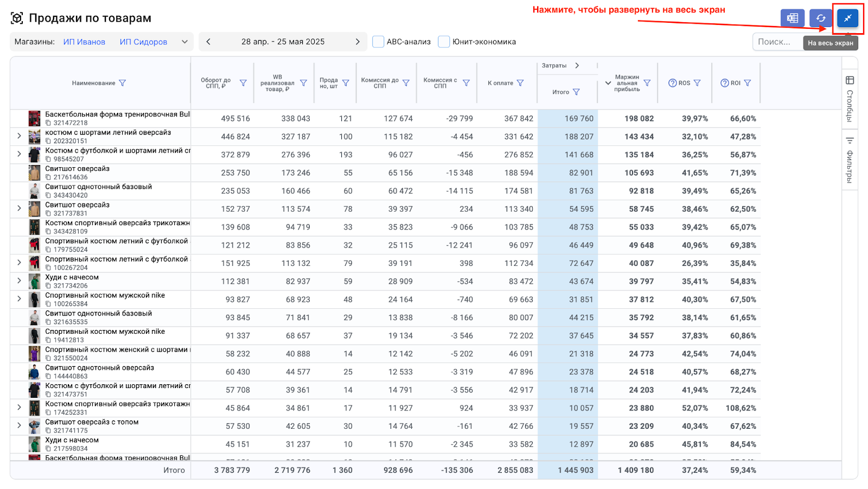Image resolution: width=868 pixels, height=489 pixels.
Task: Go to the previous date period
Action: tap(208, 42)
